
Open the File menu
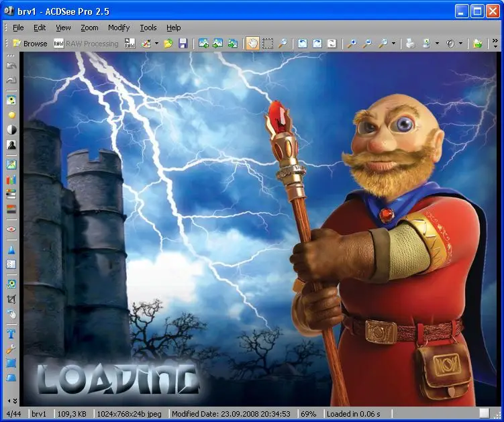point(18,28)
